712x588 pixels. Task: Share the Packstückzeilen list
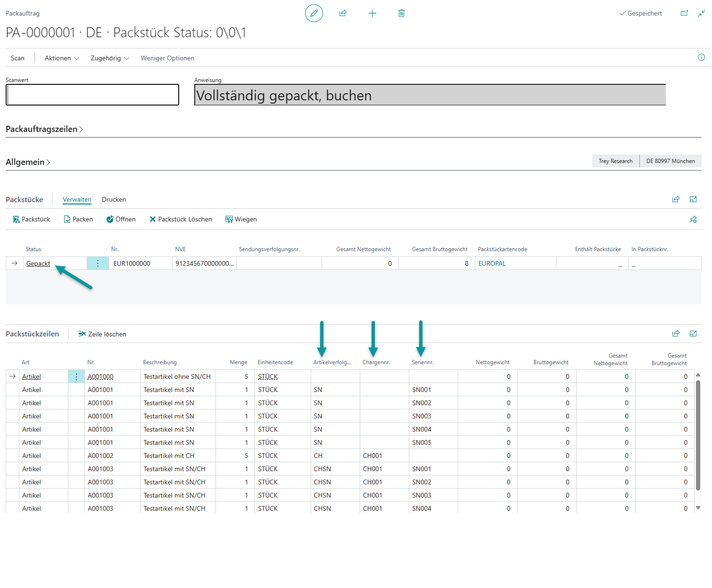[x=676, y=334]
